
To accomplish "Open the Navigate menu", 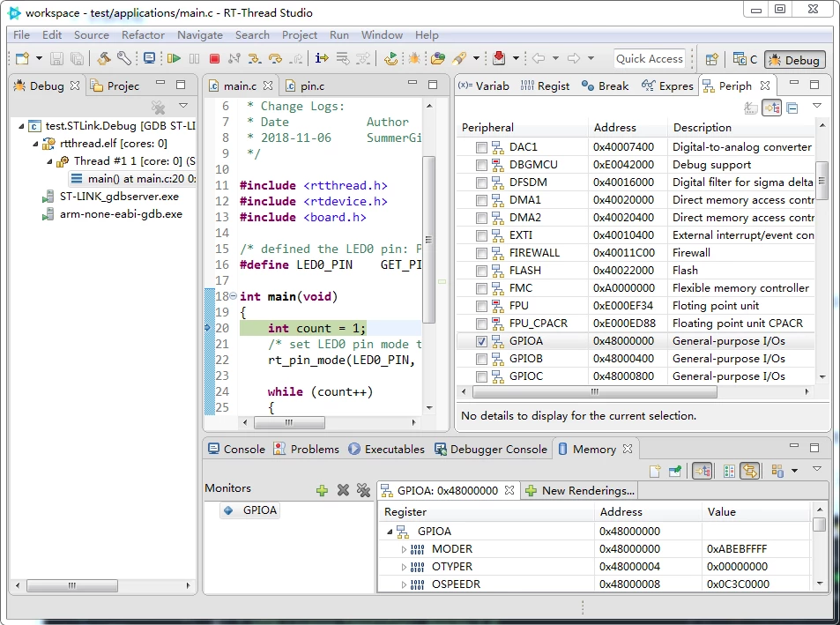I will point(200,34).
